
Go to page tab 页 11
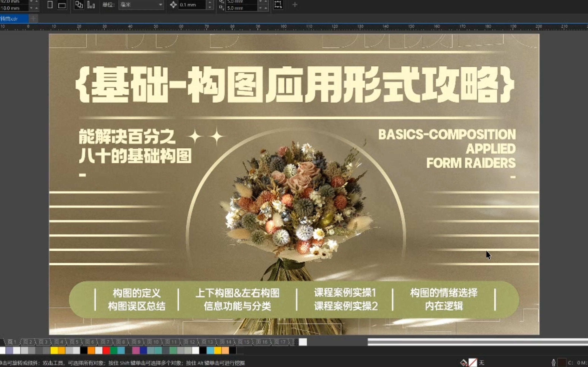pyautogui.click(x=171, y=342)
